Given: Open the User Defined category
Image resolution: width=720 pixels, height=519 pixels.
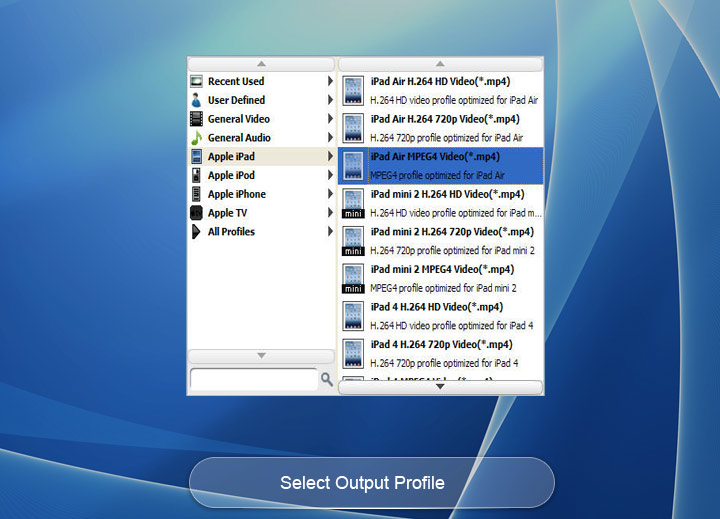Looking at the screenshot, I should [x=262, y=100].
